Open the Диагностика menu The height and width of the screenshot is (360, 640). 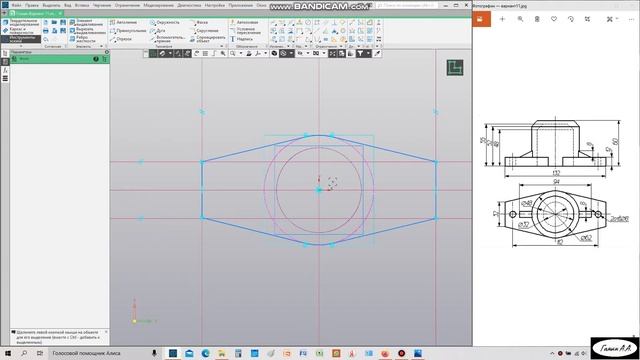pyautogui.click(x=189, y=5)
